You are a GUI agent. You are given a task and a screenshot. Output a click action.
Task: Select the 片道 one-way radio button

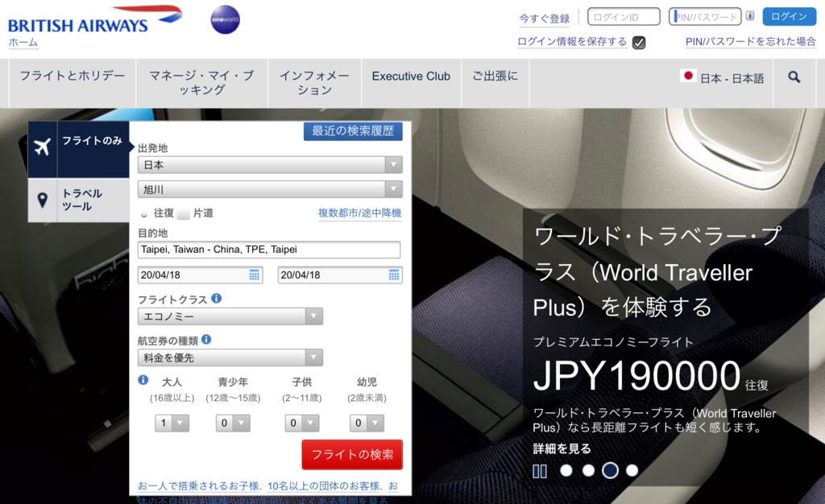pyautogui.click(x=184, y=213)
